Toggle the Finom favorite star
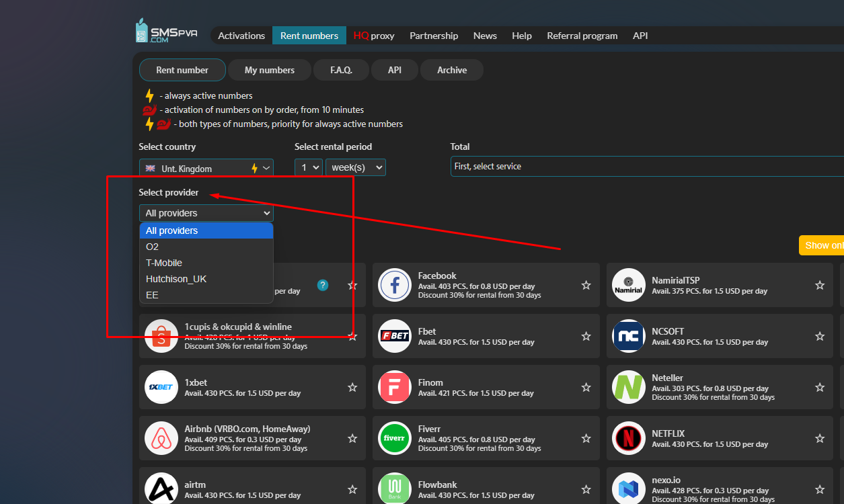 tap(586, 387)
